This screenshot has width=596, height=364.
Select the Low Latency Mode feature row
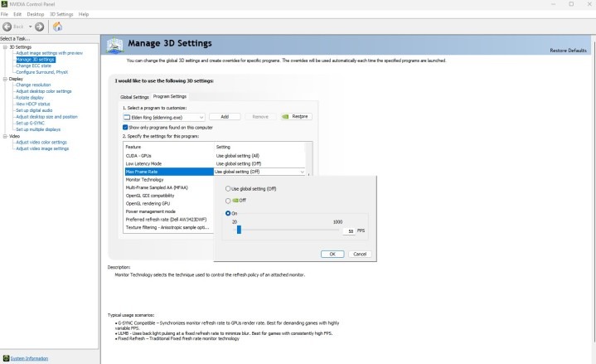(215, 163)
